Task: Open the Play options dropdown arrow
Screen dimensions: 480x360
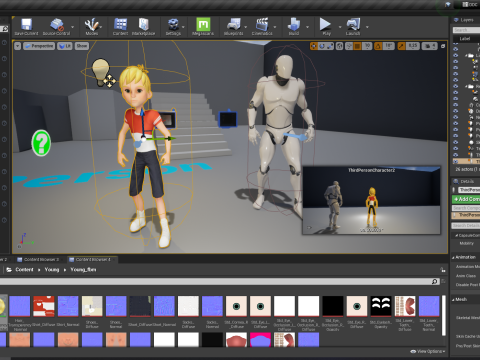Action: (340, 27)
